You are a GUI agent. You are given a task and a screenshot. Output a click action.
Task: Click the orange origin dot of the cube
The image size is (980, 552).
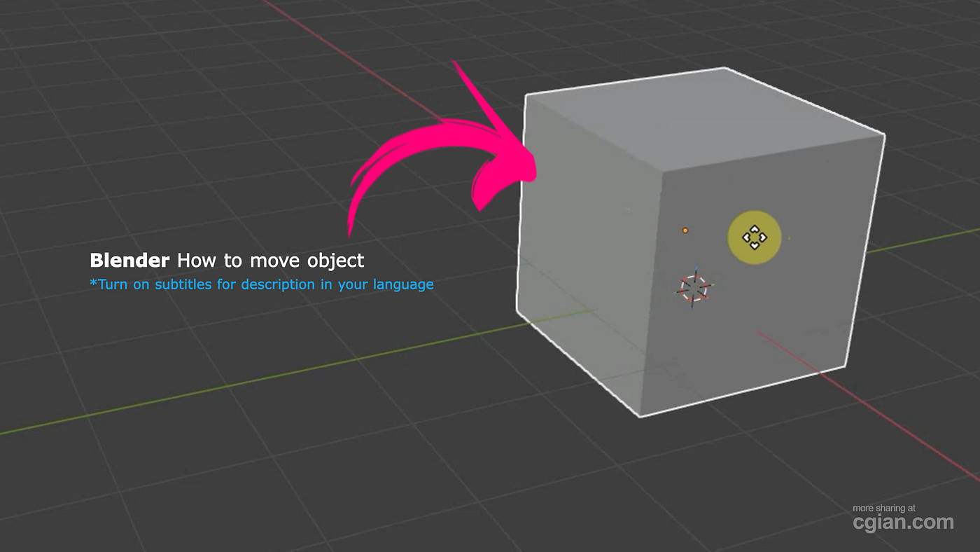click(685, 230)
